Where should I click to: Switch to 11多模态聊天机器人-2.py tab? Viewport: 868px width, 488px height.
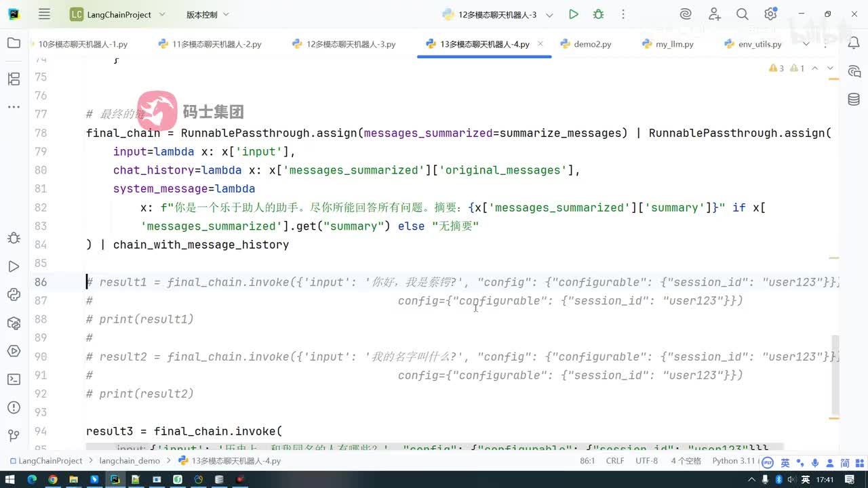(x=210, y=44)
